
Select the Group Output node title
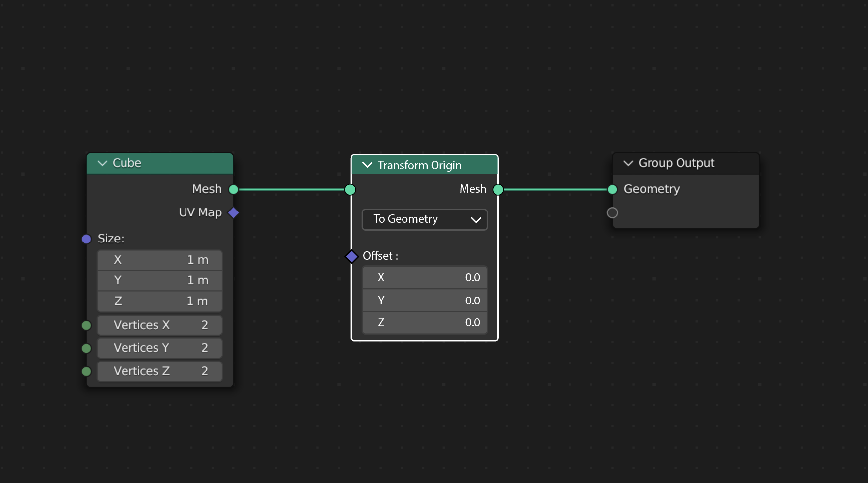point(677,163)
